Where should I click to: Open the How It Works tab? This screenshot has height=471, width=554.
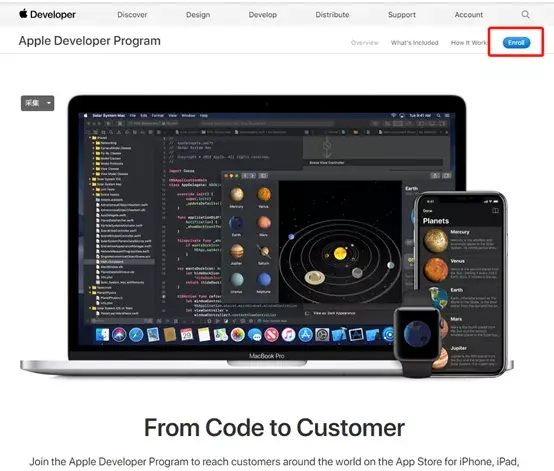[469, 43]
